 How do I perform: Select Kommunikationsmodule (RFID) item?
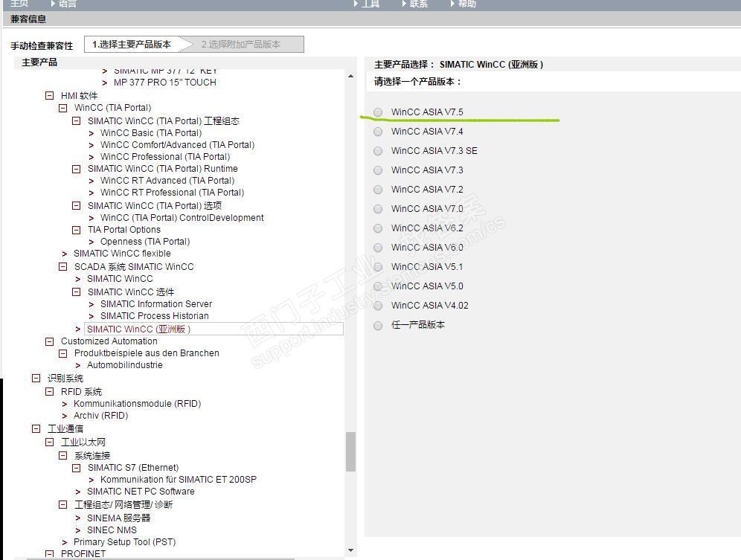click(x=137, y=404)
